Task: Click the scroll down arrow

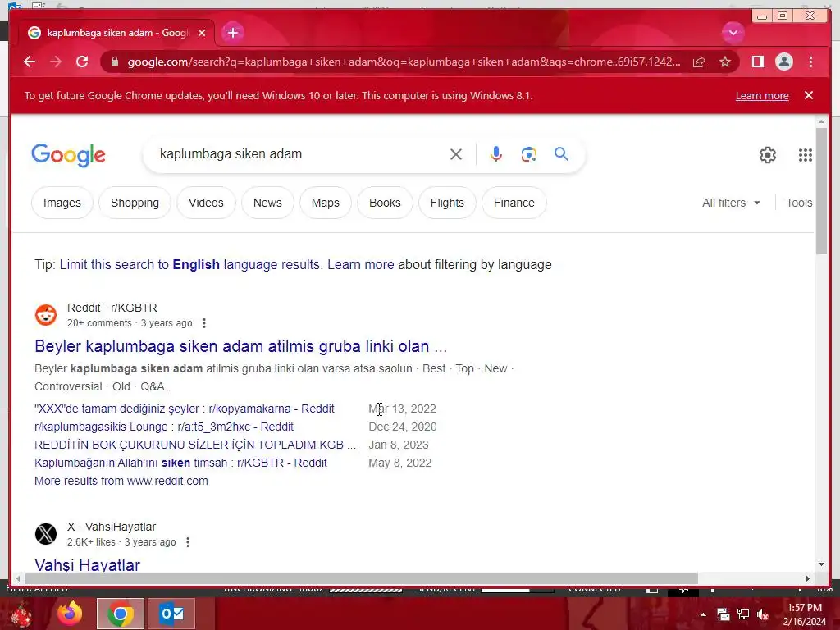Action: [821, 564]
